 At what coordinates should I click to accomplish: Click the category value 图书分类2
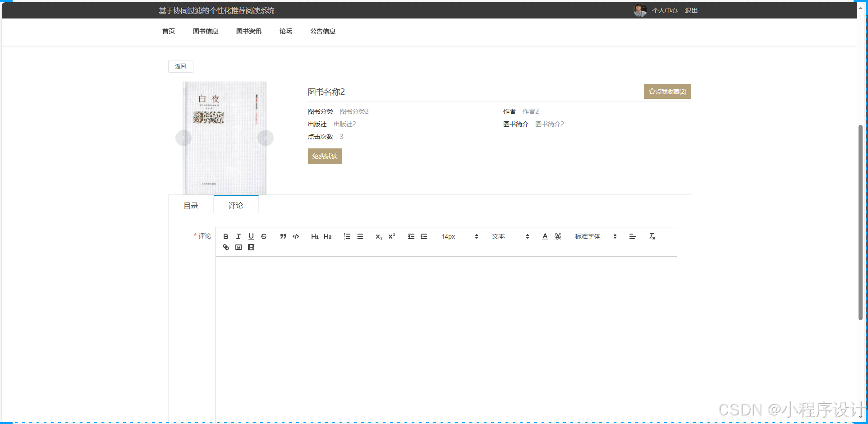click(354, 111)
